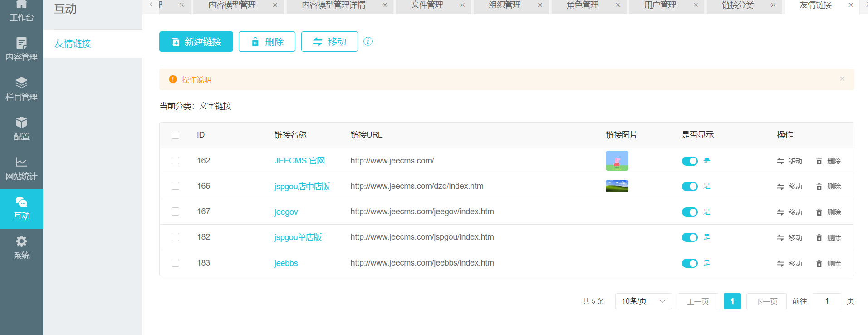Open the jspgou单店版 link name
The image size is (868, 335).
click(298, 237)
